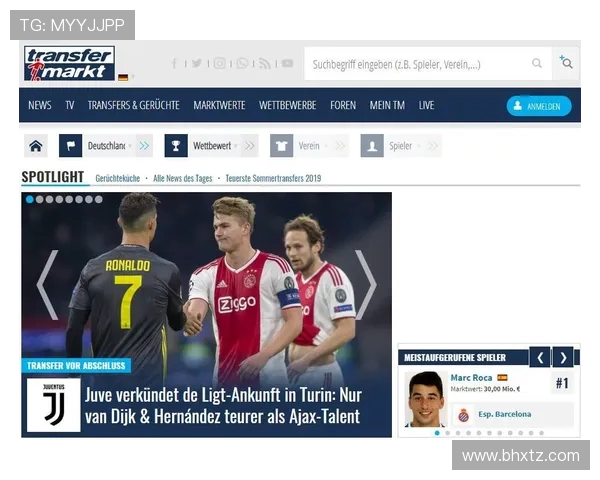
Task: Open the Marktwerte menu
Action: click(219, 105)
